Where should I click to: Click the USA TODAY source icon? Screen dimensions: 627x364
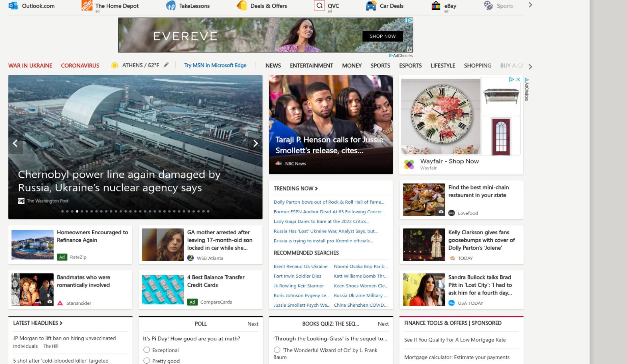(452, 303)
